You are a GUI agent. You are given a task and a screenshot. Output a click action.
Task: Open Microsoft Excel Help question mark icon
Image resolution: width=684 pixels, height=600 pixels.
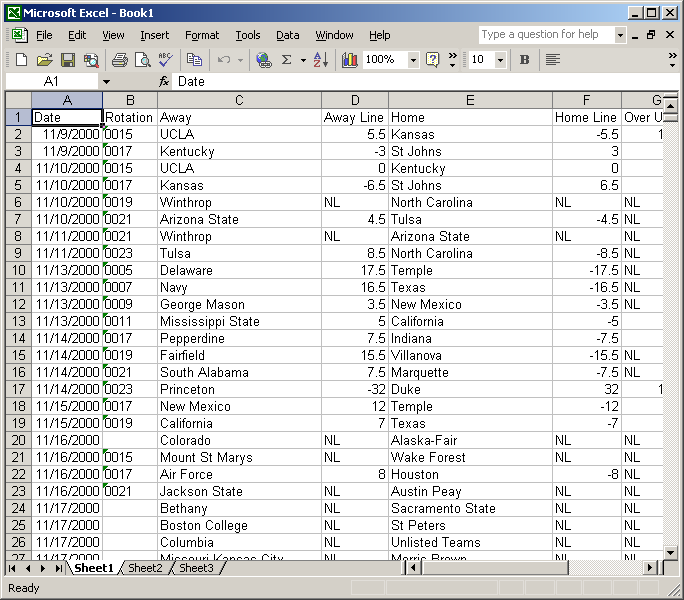(x=432, y=59)
